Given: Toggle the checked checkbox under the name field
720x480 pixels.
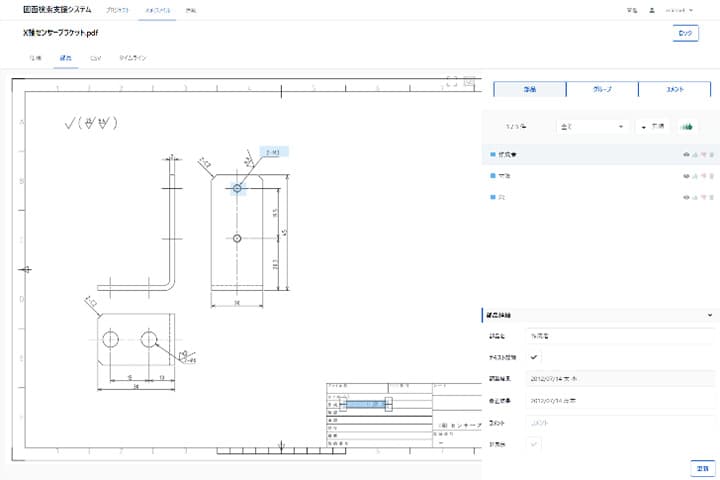Looking at the screenshot, I should point(534,357).
